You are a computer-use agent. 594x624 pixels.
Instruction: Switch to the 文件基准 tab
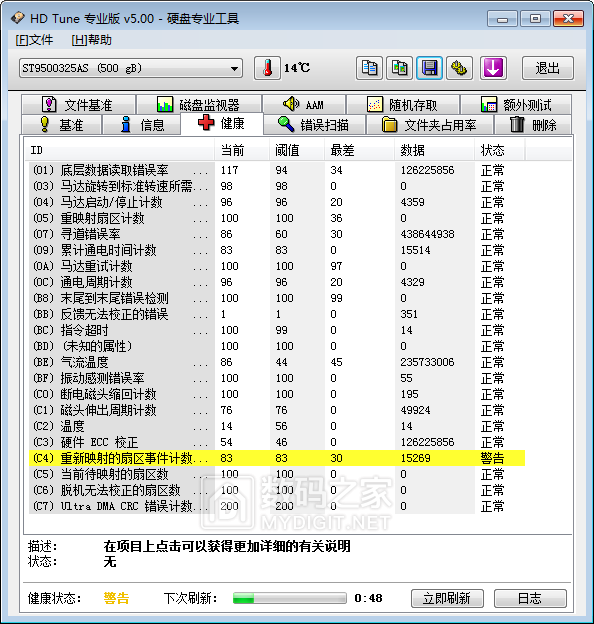[x=78, y=105]
